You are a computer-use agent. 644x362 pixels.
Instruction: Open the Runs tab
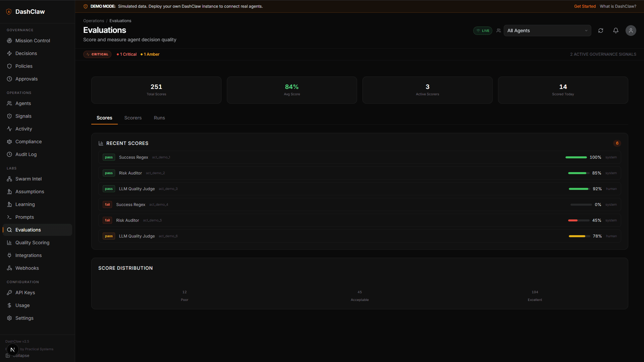click(x=159, y=118)
